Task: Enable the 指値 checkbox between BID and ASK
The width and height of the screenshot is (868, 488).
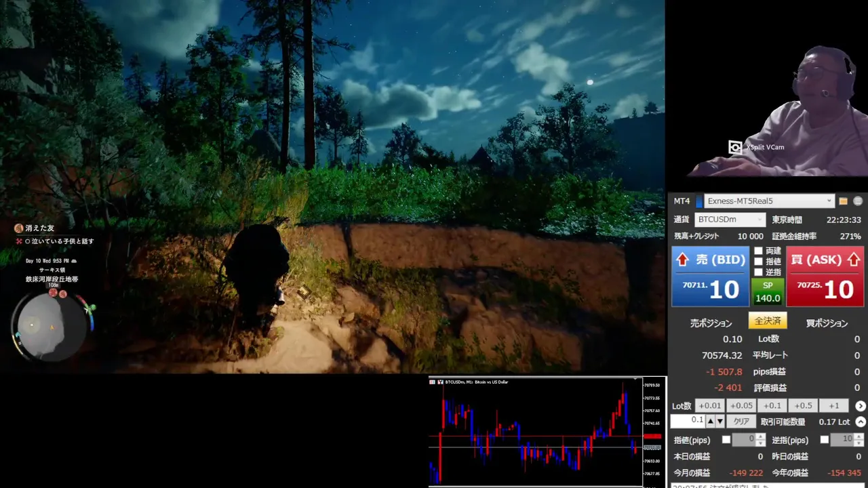Action: tap(758, 262)
